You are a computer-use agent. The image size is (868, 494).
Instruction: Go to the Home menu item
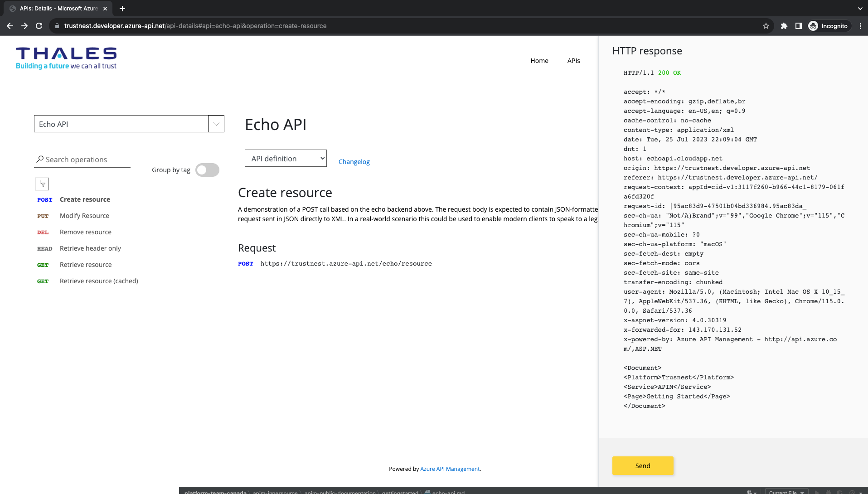click(x=539, y=61)
